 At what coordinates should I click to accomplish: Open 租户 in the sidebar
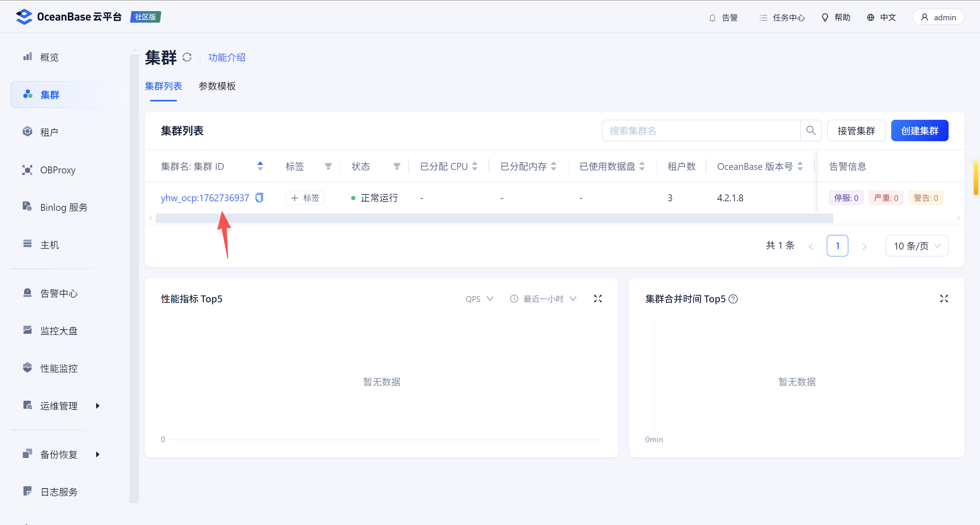click(49, 132)
